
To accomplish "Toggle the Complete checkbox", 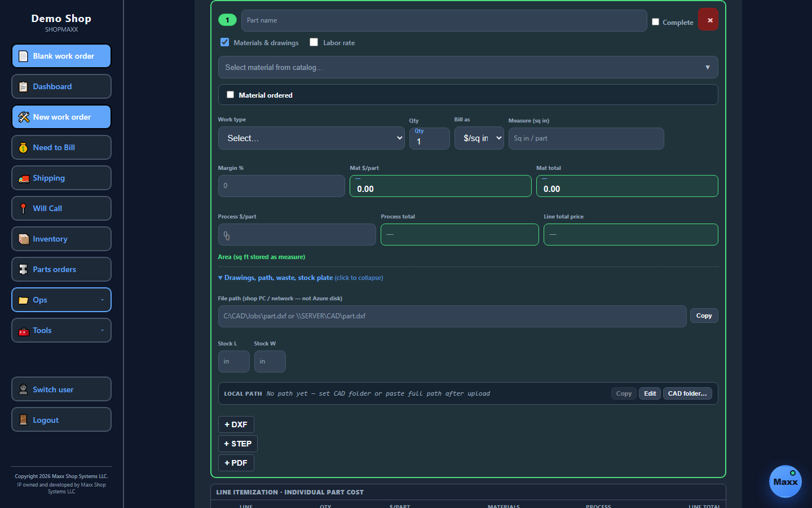I will click(655, 22).
